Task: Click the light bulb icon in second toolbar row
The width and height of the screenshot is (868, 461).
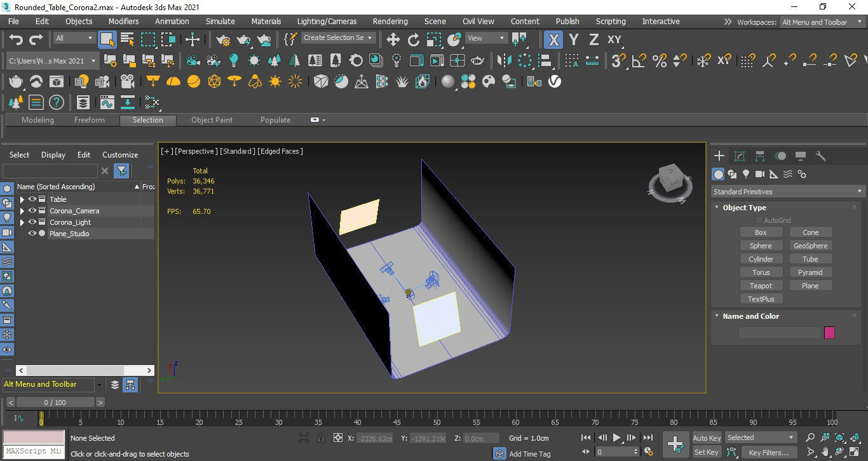Action: tap(234, 61)
